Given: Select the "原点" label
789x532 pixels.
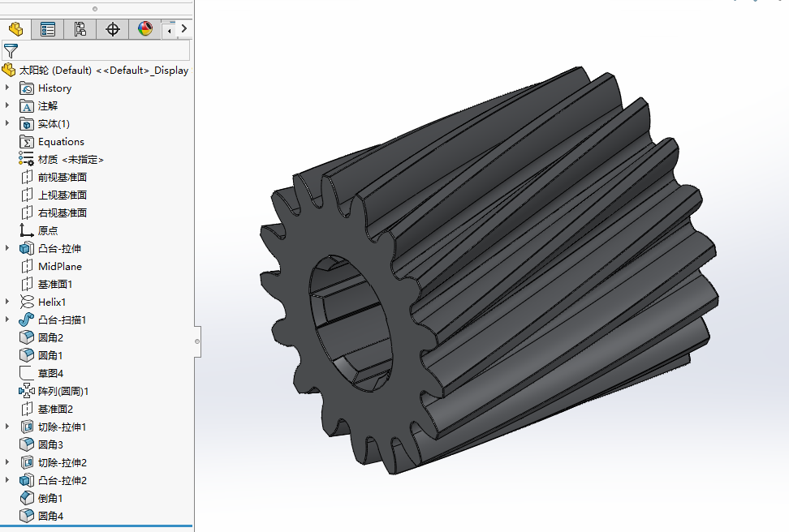Looking at the screenshot, I should [48, 230].
